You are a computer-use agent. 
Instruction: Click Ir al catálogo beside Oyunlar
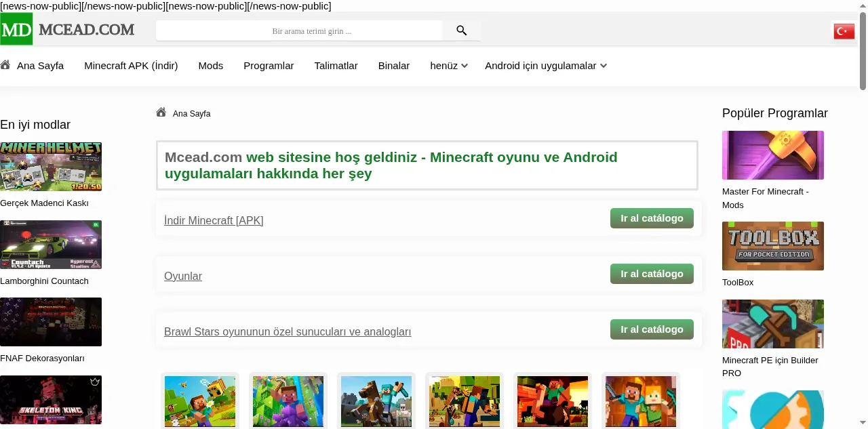[x=652, y=274]
